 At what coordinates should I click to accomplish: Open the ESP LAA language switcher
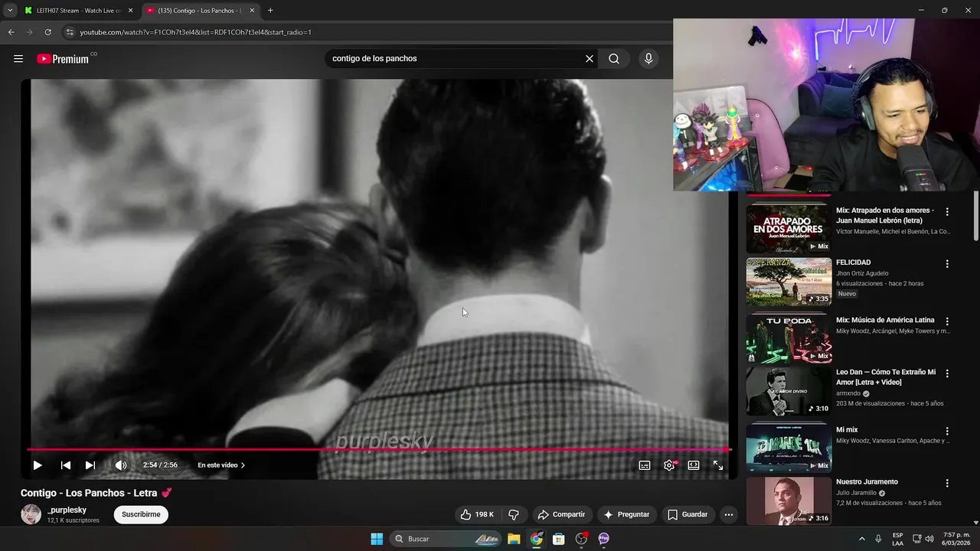pos(897,539)
